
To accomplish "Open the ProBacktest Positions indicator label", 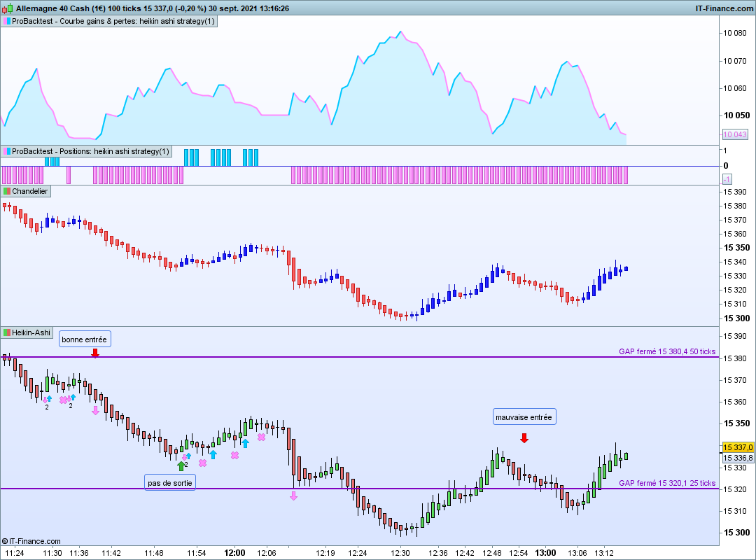I will pos(87,151).
